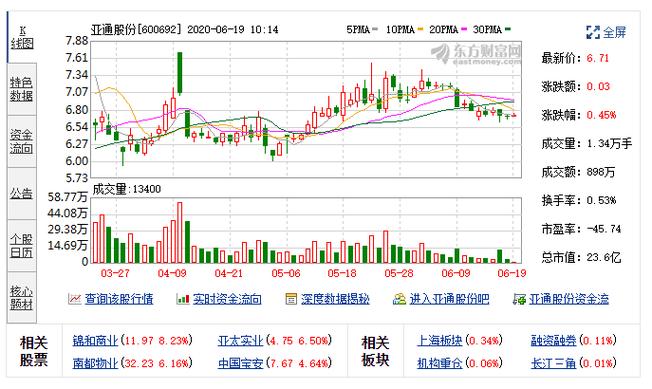The width and height of the screenshot is (652, 389).
Task: Open the 长江三角 sector link
Action: [x=554, y=363]
